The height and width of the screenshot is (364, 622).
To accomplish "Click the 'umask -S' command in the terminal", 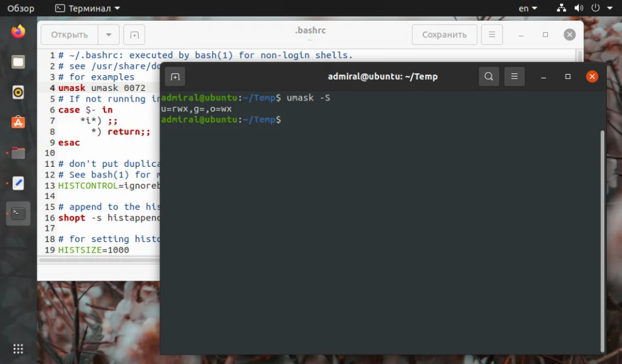I will click(308, 98).
